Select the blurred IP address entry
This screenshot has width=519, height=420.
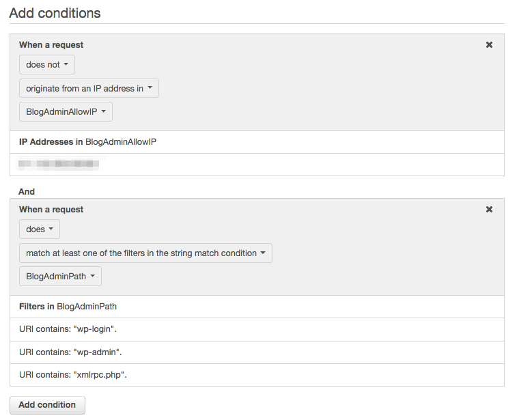point(59,164)
